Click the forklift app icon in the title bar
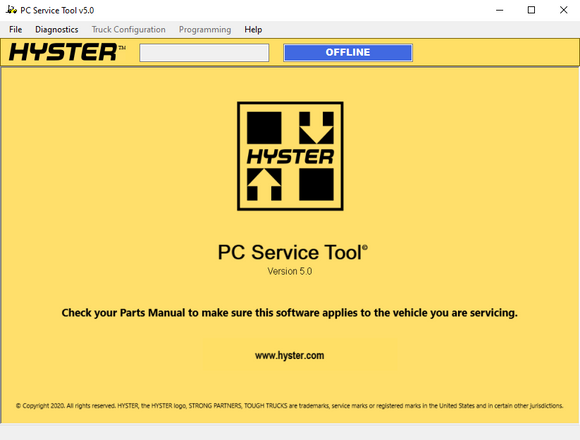Screen dimensions: 580x440 (11, 10)
